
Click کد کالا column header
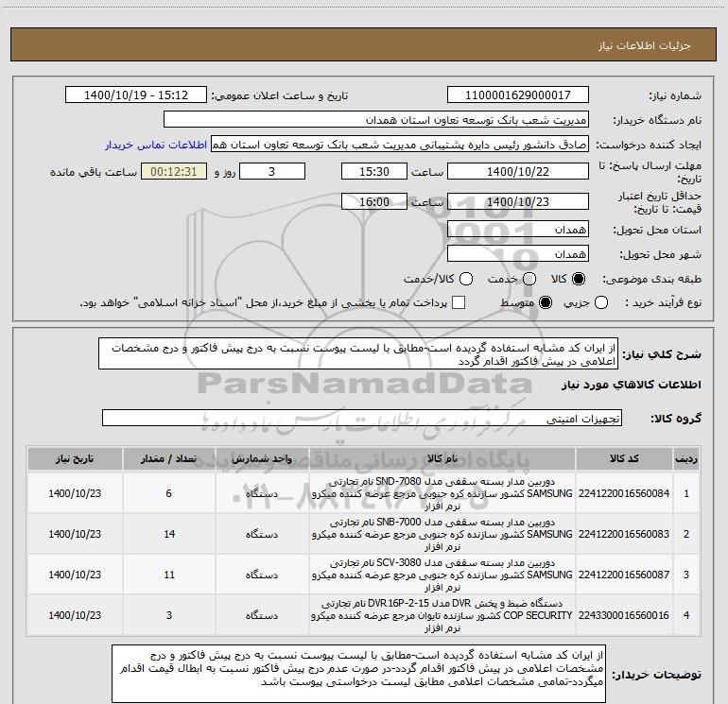(x=624, y=459)
